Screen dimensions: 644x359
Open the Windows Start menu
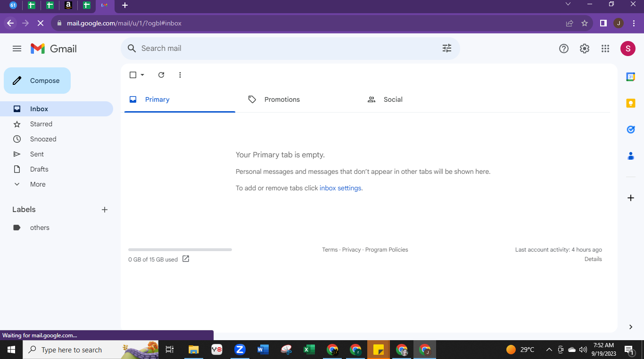11,350
